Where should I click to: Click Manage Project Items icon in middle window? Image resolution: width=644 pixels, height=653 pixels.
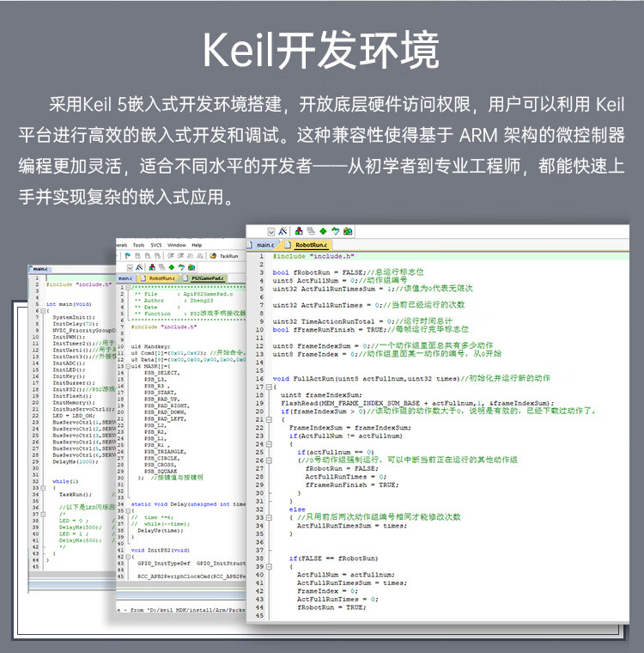152,267
